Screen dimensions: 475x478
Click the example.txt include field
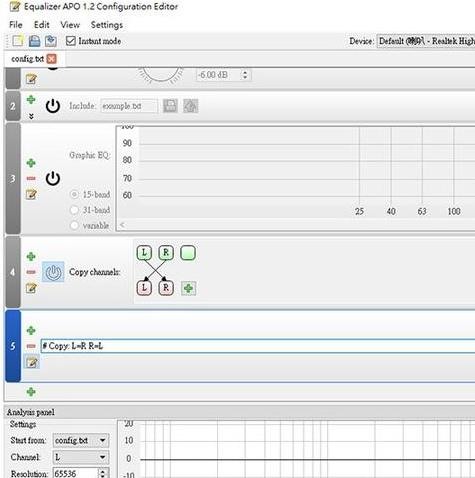tap(129, 106)
